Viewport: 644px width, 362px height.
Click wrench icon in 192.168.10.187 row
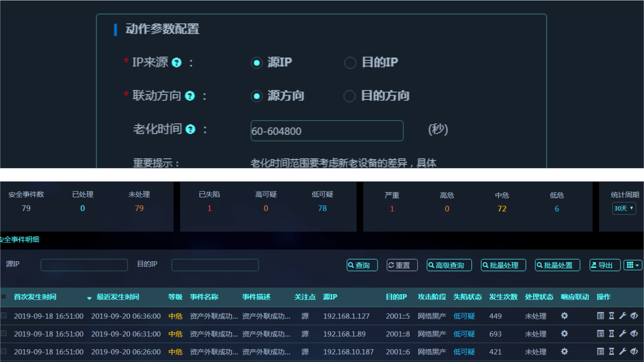[x=623, y=351]
